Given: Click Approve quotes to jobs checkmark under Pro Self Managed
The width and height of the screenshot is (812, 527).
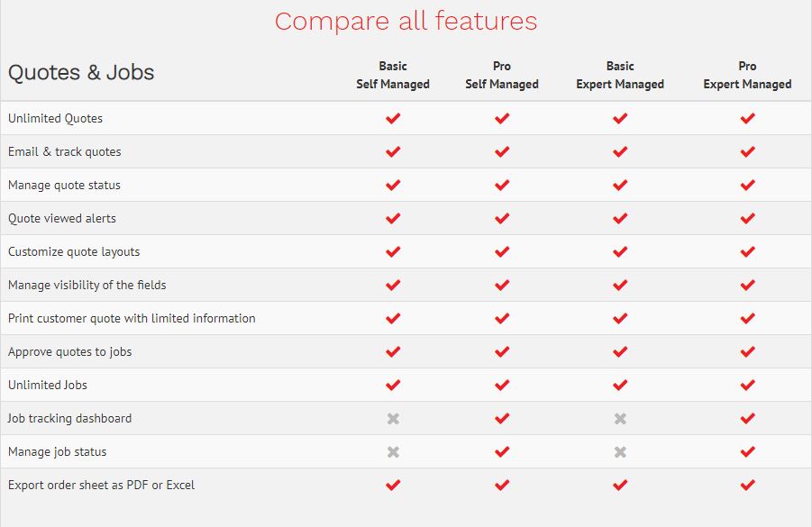Looking at the screenshot, I should 502,351.
